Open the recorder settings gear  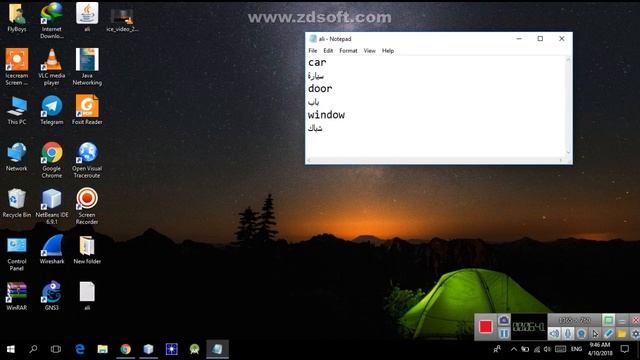(x=635, y=334)
